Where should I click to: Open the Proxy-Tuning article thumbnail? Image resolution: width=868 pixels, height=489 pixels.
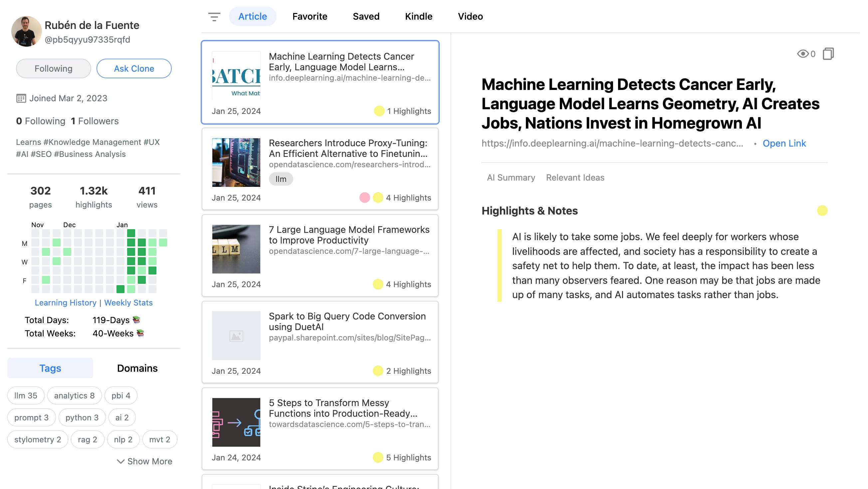(236, 162)
